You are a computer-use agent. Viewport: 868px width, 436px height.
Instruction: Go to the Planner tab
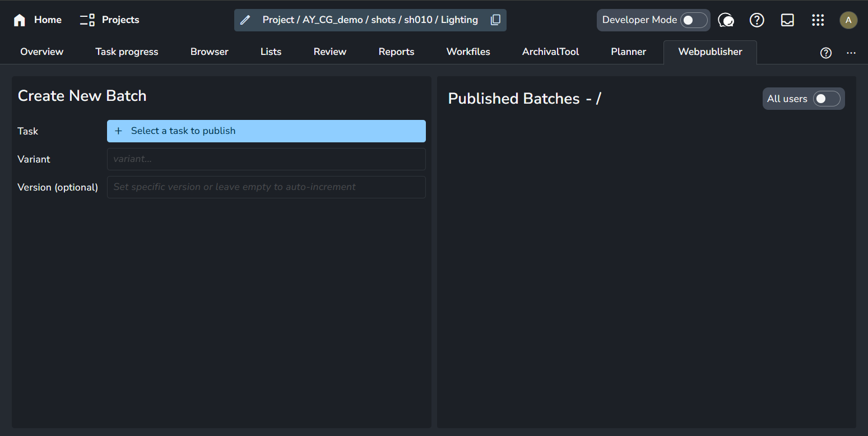(628, 52)
